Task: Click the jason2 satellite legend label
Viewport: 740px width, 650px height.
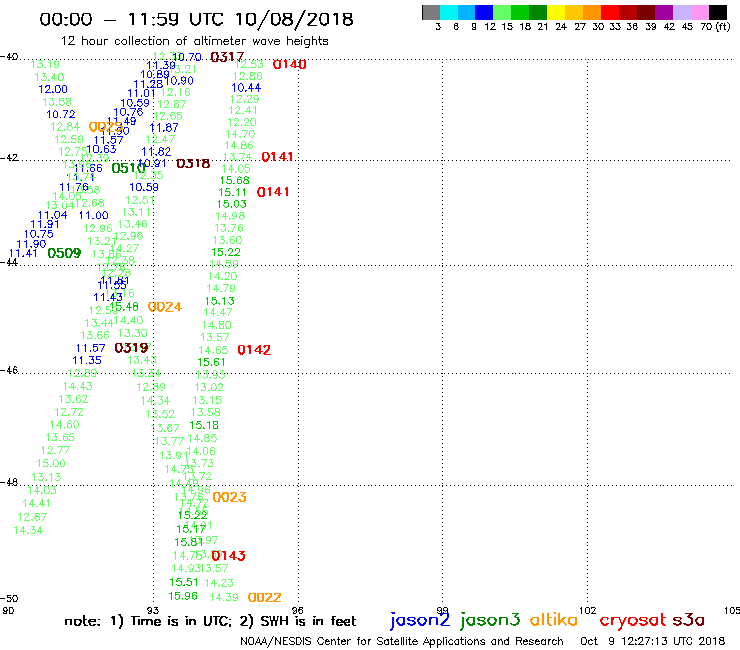Action: pyautogui.click(x=420, y=620)
